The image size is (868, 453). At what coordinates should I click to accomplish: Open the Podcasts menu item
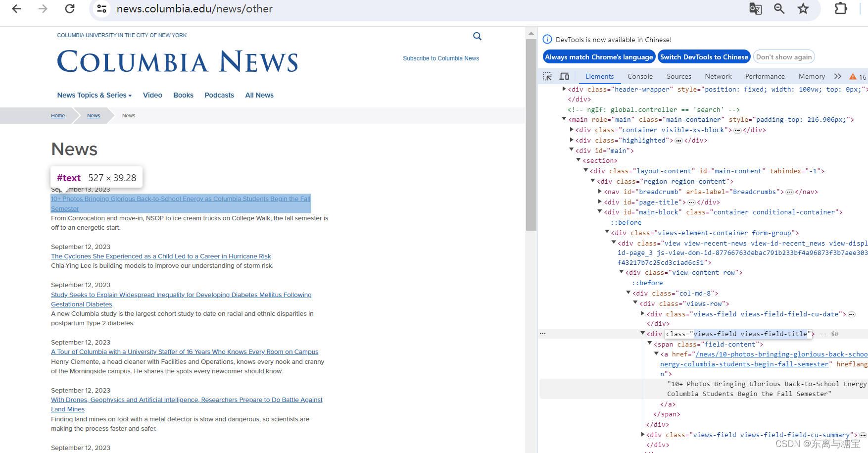tap(219, 95)
